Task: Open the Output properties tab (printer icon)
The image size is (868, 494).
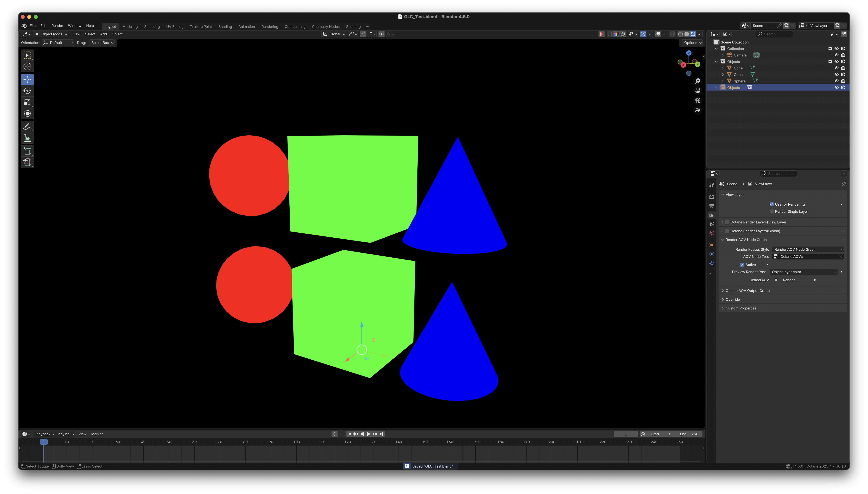Action: click(x=712, y=206)
